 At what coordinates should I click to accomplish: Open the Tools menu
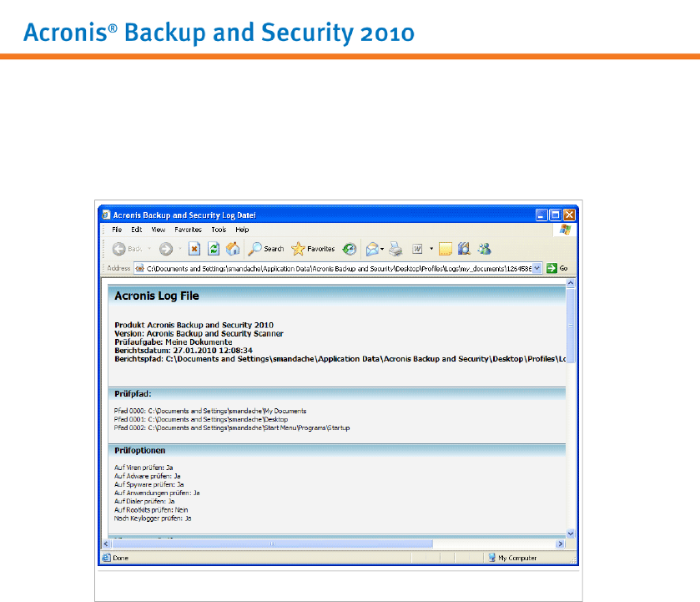pos(219,230)
